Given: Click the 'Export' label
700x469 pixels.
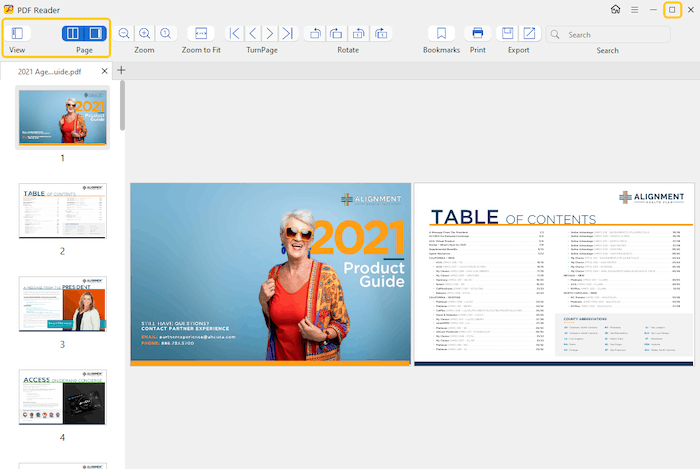Looking at the screenshot, I should tap(519, 50).
